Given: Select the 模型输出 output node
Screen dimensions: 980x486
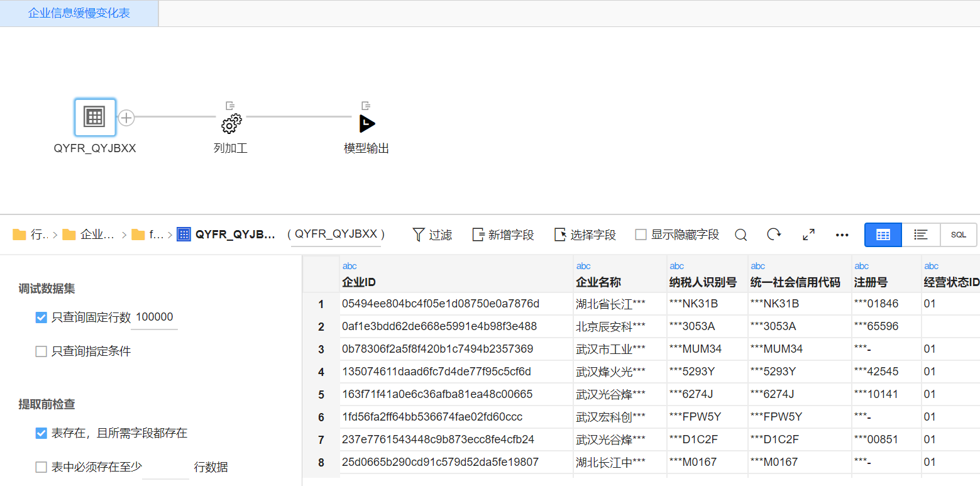Looking at the screenshot, I should (366, 124).
